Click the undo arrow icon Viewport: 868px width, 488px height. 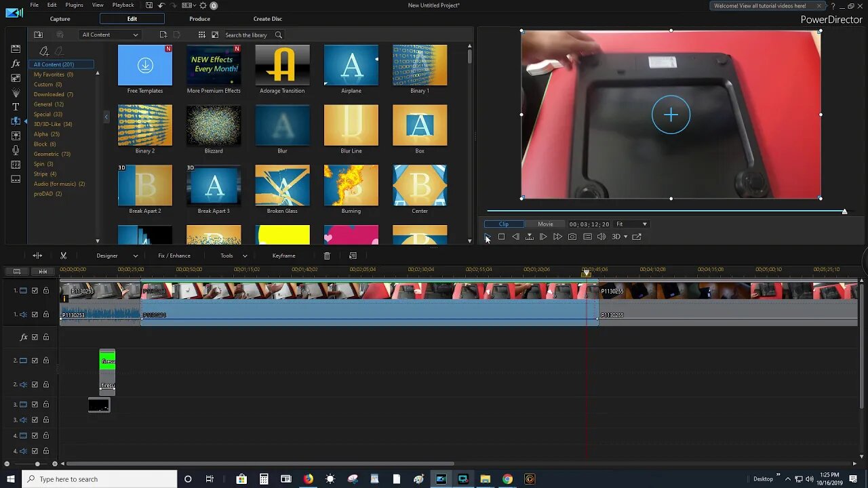click(x=161, y=5)
